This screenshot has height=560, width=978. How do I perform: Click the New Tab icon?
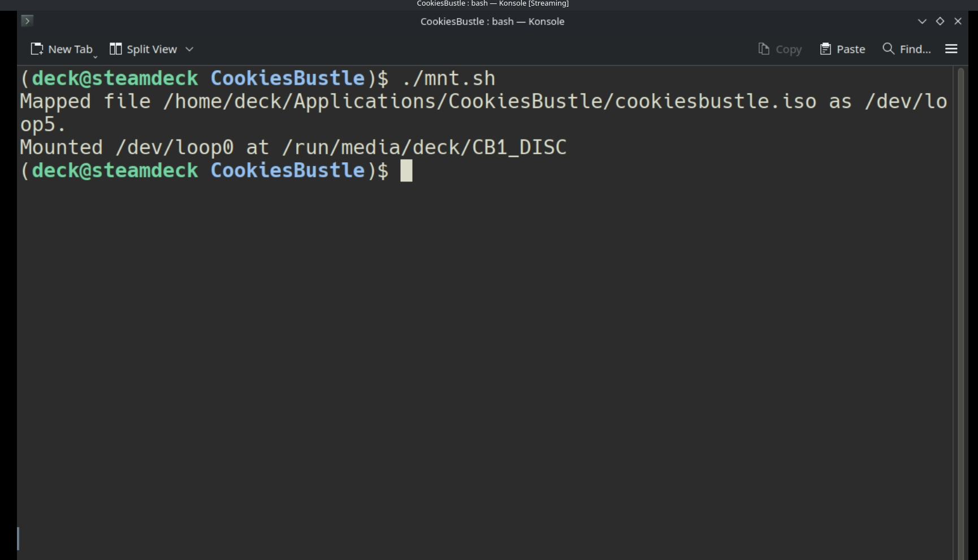pos(37,49)
